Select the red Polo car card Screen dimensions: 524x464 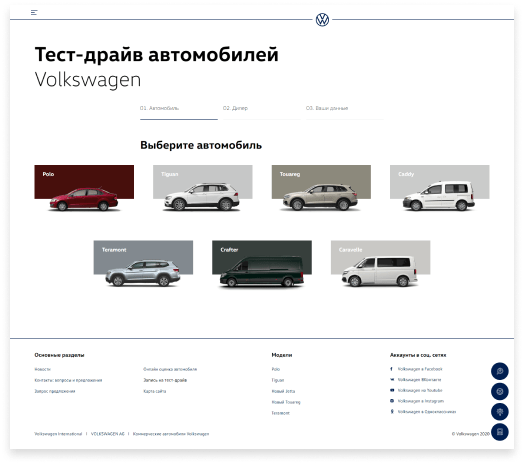[84, 188]
